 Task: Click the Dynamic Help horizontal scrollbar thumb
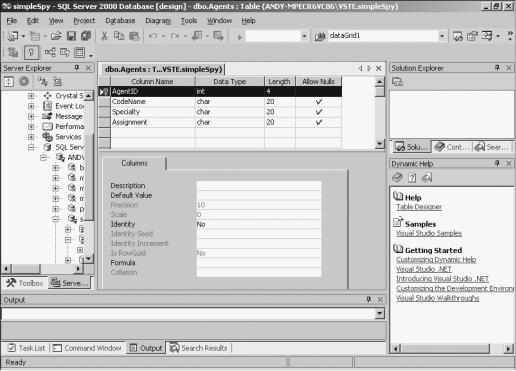tap(445, 348)
